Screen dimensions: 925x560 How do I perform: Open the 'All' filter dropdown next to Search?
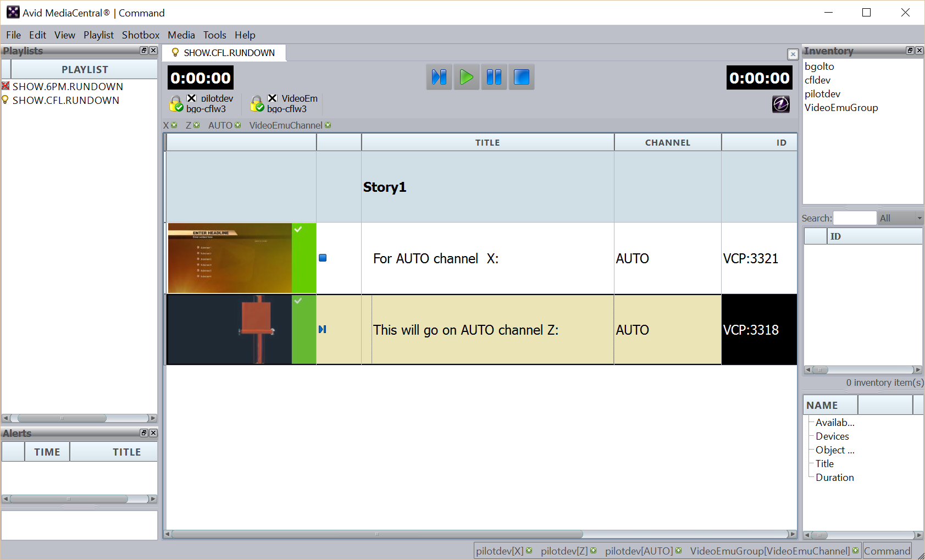900,218
